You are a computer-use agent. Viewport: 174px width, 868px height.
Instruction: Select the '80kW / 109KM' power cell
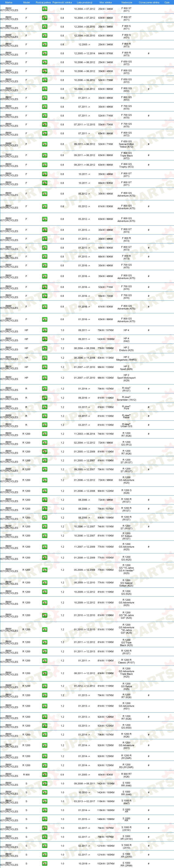coord(105,518)
